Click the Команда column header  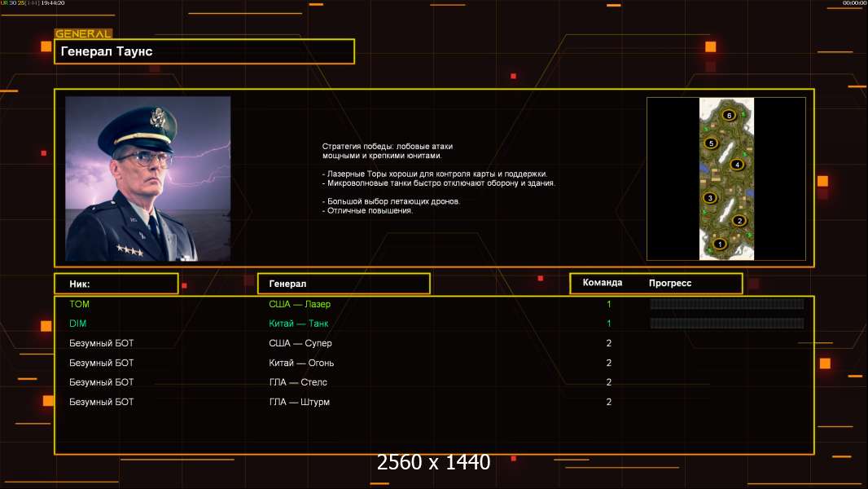[x=603, y=283]
